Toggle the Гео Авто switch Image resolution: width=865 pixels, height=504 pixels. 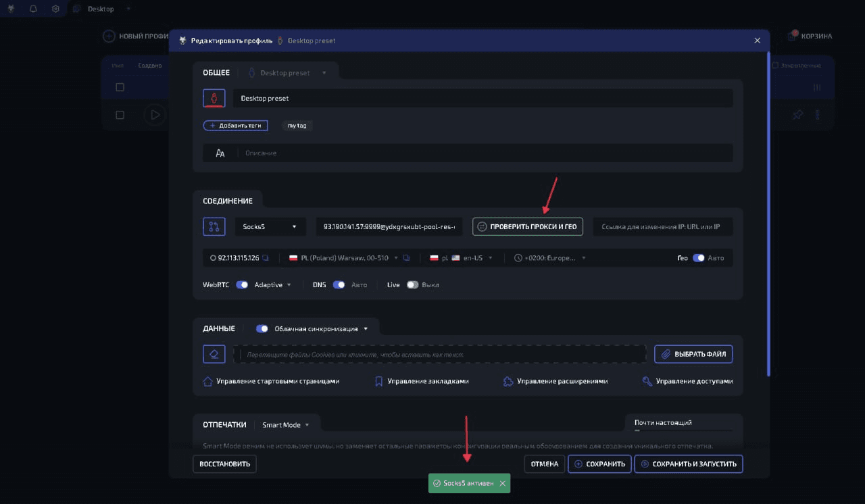[x=699, y=258]
